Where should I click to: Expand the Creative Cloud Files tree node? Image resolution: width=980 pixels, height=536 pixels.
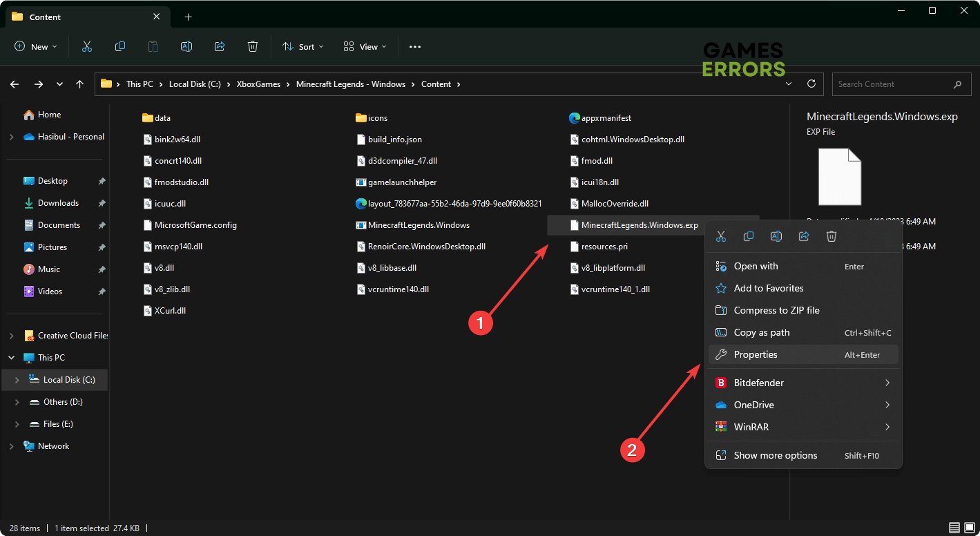coord(11,336)
